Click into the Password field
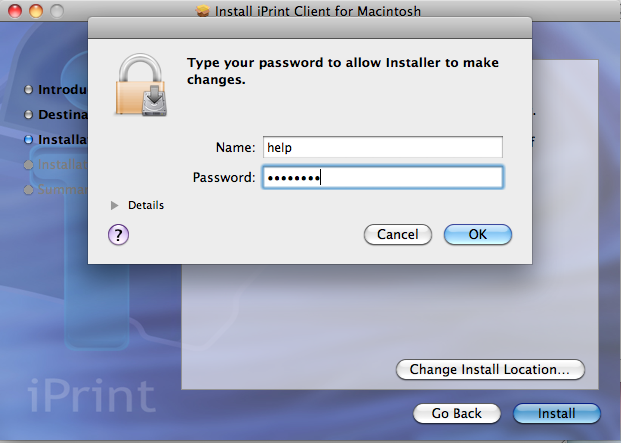This screenshot has height=443, width=621. click(x=381, y=178)
